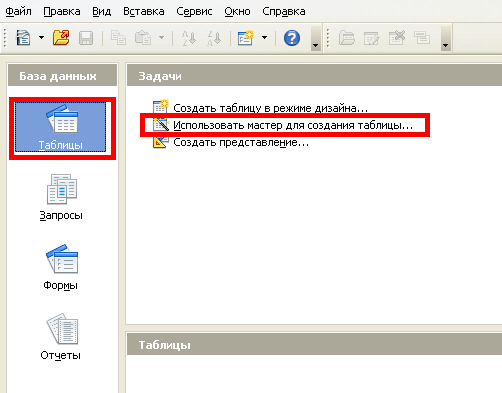Image resolution: width=502 pixels, height=393 pixels.
Task: Click Создать таблицу в режиме дизайна link
Action: 270,108
